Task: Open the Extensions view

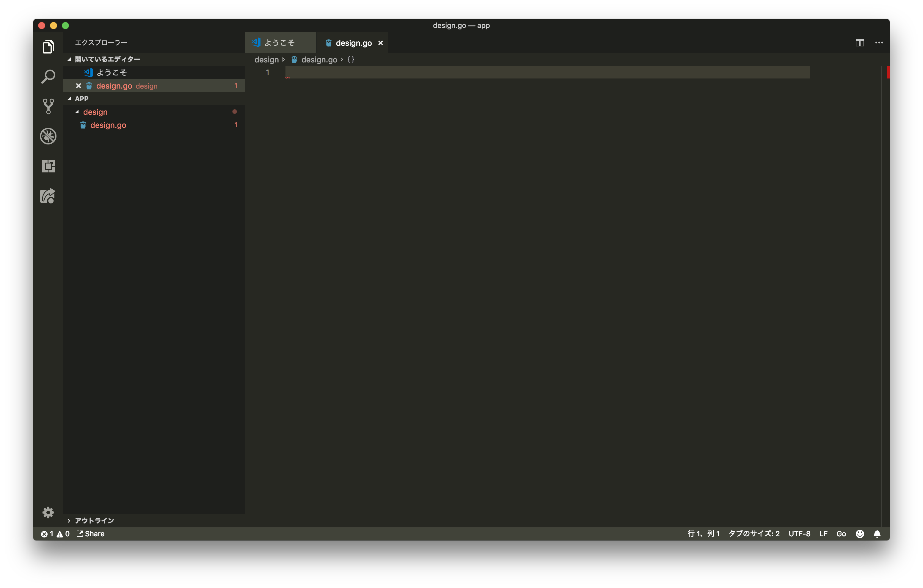Action: click(x=48, y=166)
